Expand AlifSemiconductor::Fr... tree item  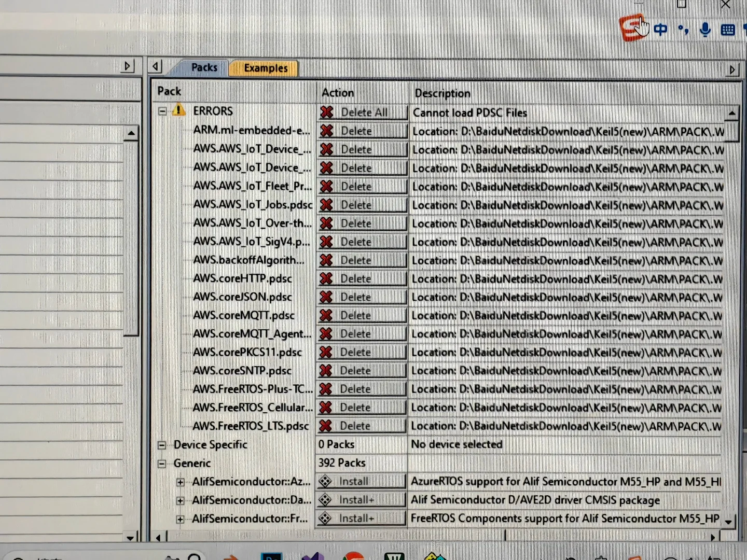[x=180, y=519]
